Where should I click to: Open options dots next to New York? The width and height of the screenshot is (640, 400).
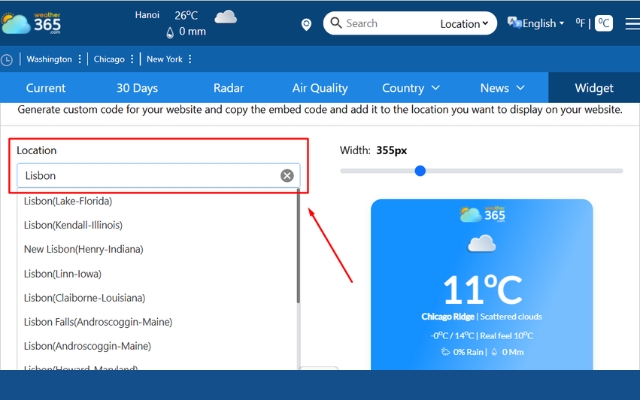click(190, 59)
